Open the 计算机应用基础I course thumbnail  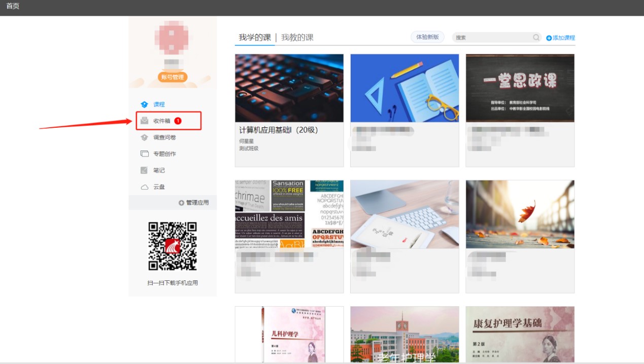pyautogui.click(x=289, y=88)
